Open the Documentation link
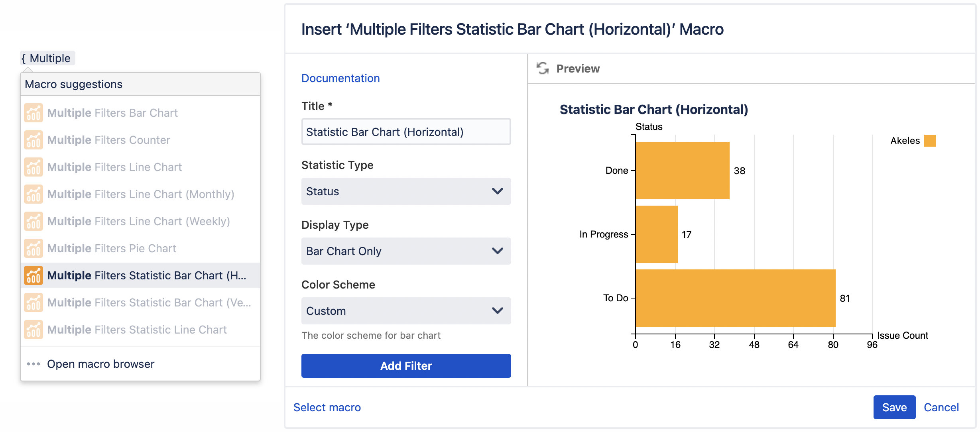Viewport: 980px width, 432px height. pos(340,78)
